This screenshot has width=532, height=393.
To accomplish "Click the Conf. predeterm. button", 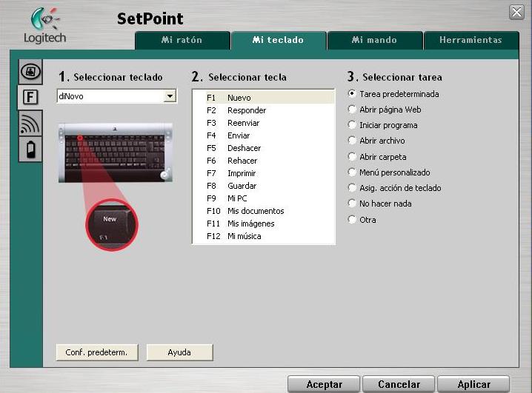I will coord(96,352).
